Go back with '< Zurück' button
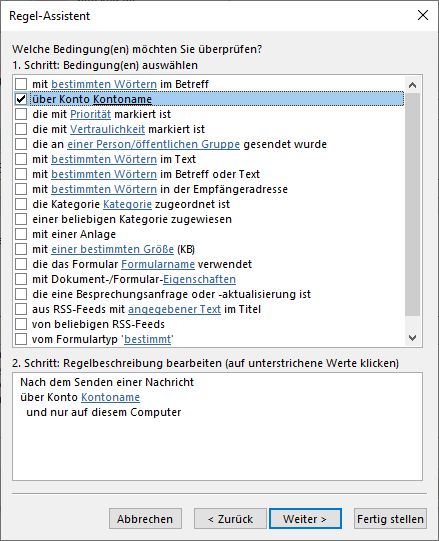The image size is (439, 541). [x=230, y=519]
